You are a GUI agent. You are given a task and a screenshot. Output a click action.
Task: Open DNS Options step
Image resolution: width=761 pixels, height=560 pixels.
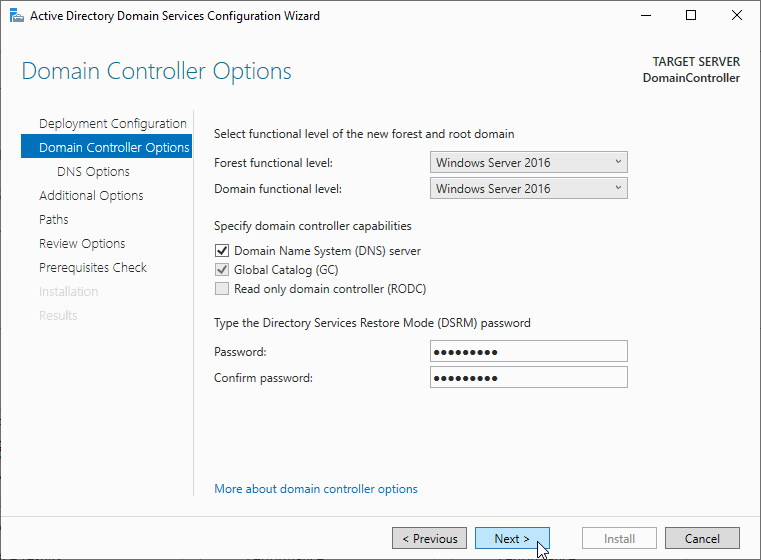tap(93, 171)
